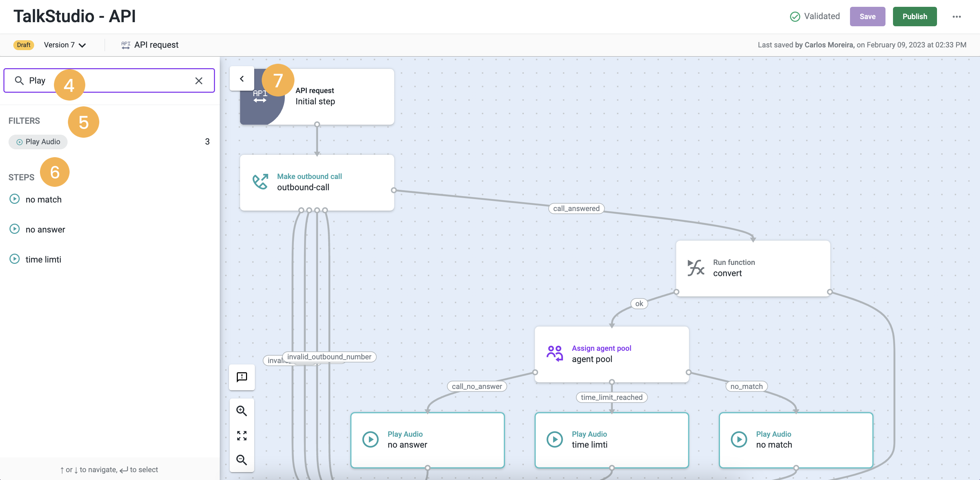This screenshot has height=480, width=980.
Task: Open the three-dots more options menu
Action: 956,17
